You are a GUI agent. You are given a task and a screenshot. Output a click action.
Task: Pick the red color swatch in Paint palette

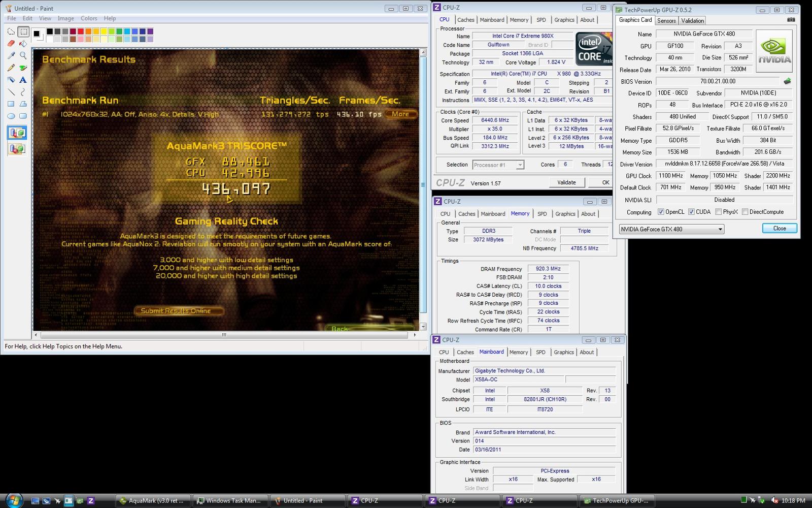81,31
